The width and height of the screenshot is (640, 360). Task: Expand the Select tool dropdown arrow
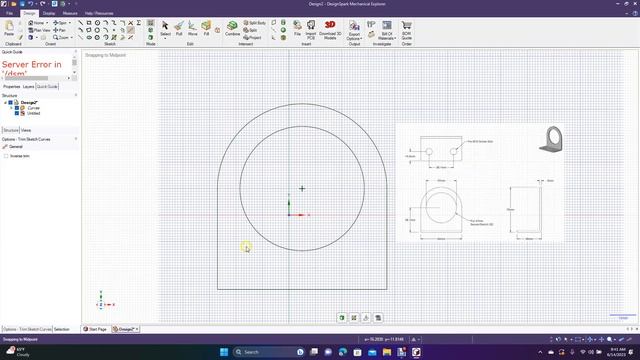(165, 38)
